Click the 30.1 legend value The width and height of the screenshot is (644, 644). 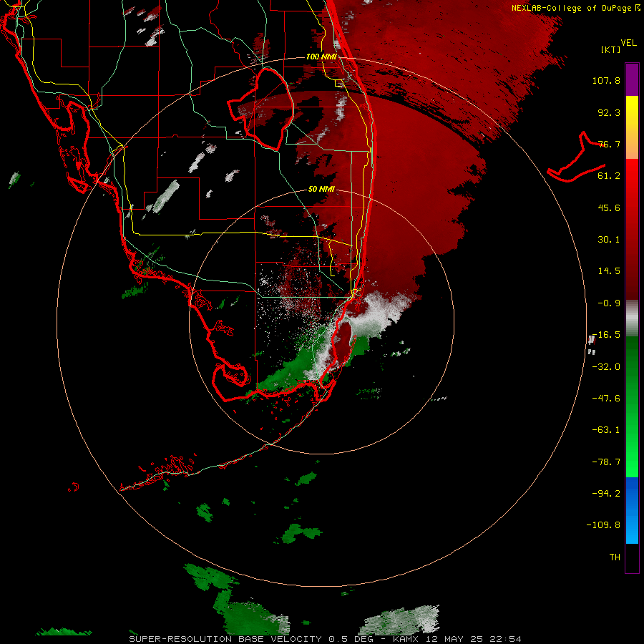click(609, 240)
